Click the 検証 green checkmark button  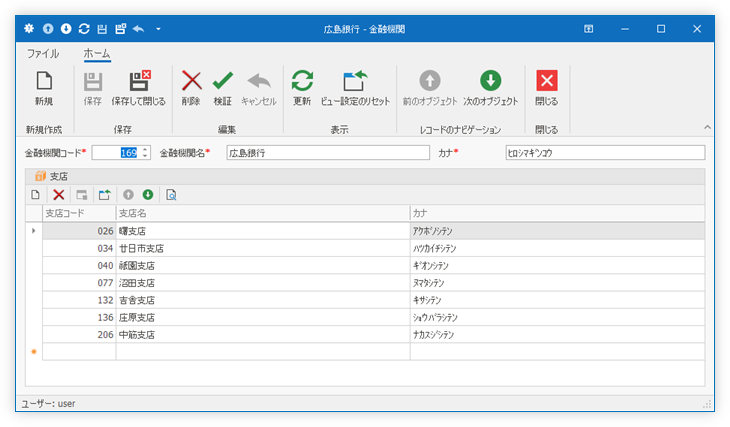[223, 88]
